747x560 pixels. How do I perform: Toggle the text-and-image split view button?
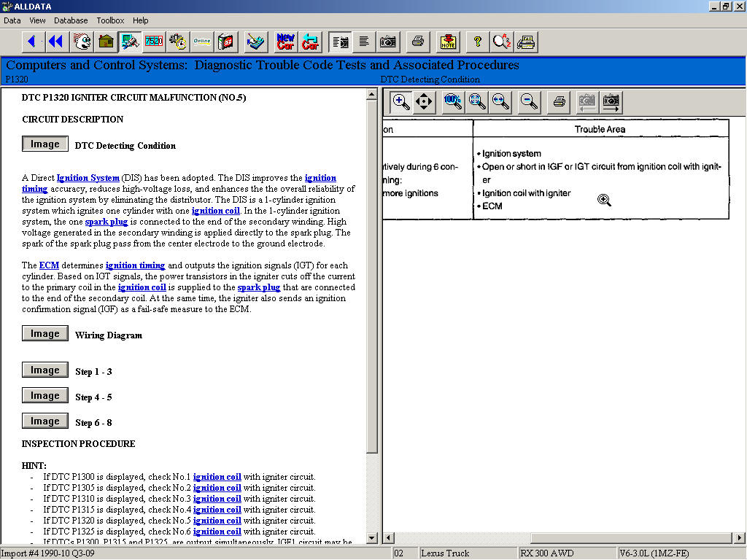(x=340, y=42)
